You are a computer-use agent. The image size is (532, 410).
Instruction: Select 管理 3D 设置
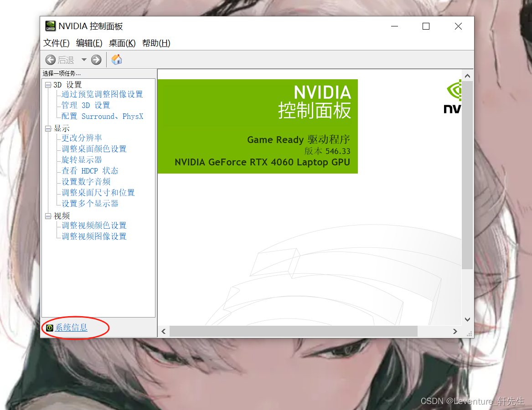(86, 105)
